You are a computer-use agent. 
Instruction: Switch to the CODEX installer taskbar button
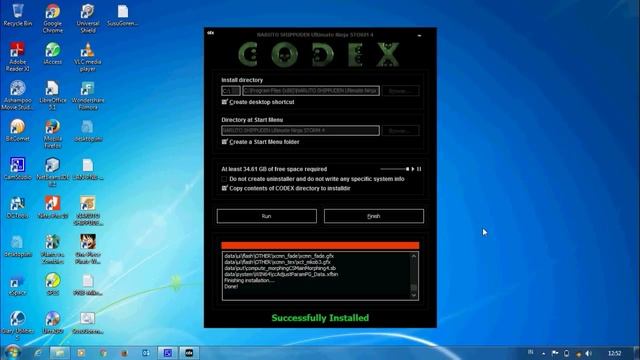point(189,353)
